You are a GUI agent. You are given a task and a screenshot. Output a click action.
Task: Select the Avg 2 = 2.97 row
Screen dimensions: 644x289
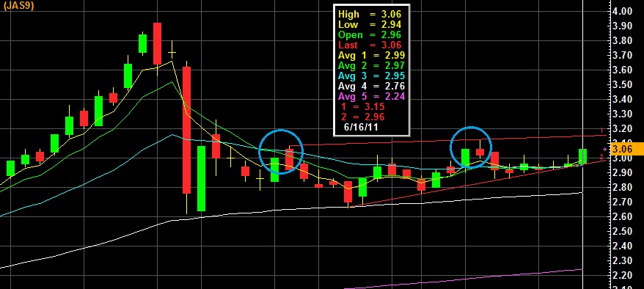click(x=371, y=65)
